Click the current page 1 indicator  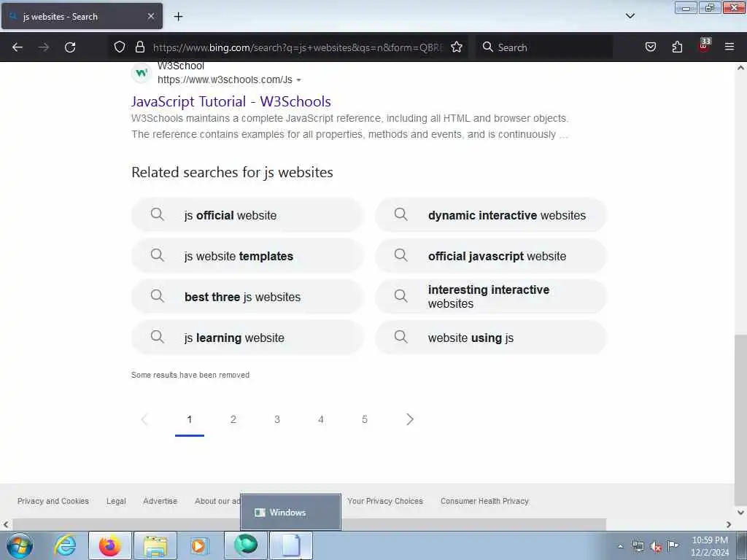(190, 419)
